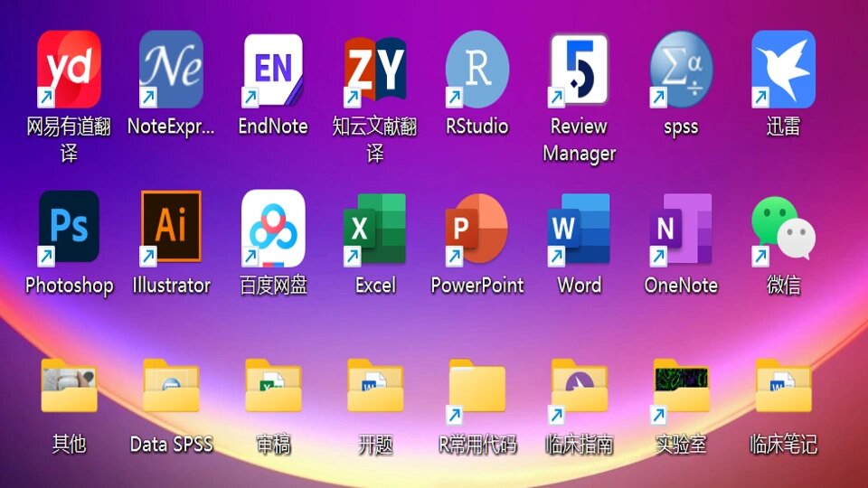Select the 百度网盘 cloud icon

pos(273,228)
